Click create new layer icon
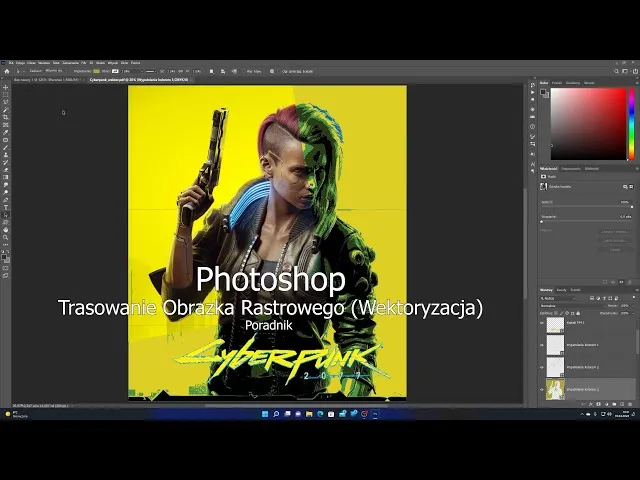The width and height of the screenshot is (640, 480). 622,404
